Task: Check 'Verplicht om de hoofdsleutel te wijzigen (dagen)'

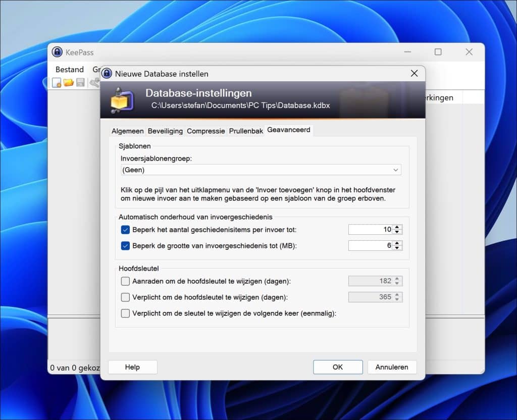Action: coord(126,297)
